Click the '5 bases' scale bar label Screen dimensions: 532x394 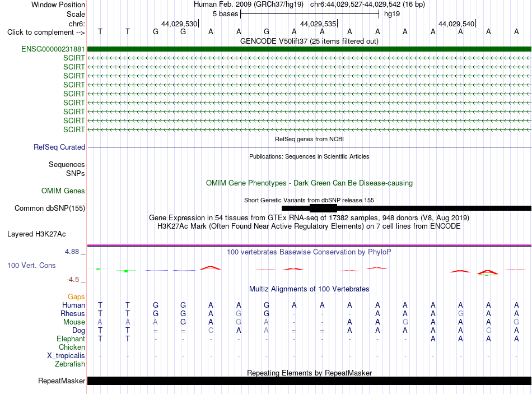[x=225, y=14]
